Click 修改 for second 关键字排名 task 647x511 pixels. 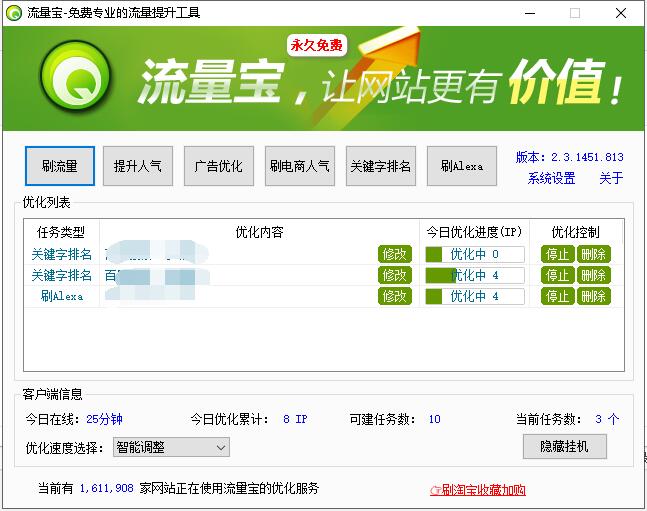(395, 275)
